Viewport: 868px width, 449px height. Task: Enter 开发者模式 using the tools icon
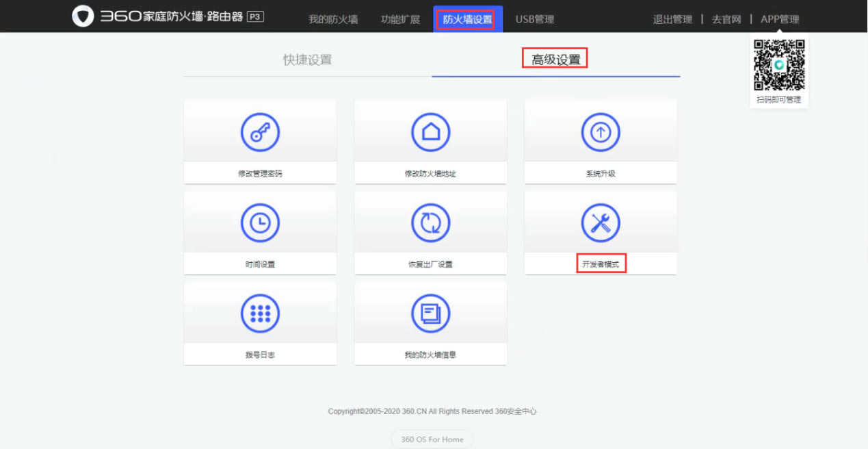600,222
